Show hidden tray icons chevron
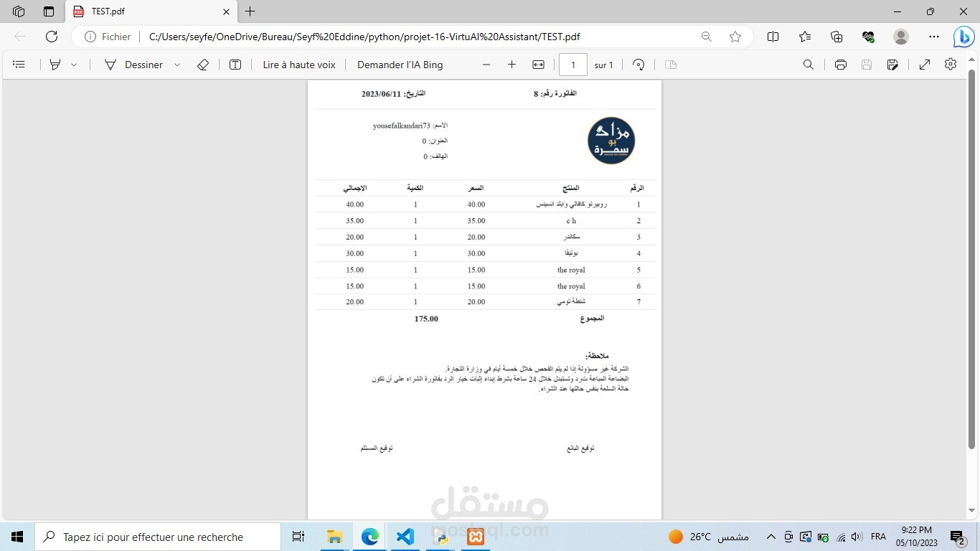 point(771,537)
